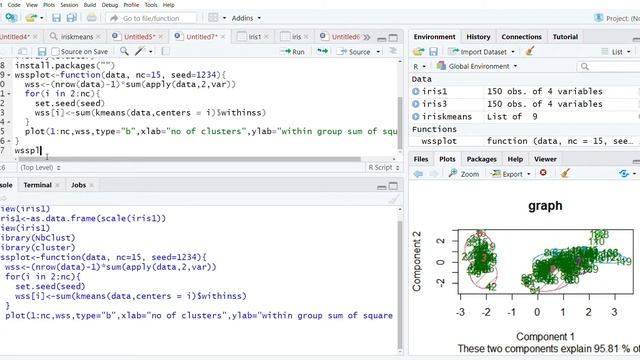This screenshot has height=360, width=640.
Task: Click the Workspace Panes layout icon
Action: coord(213,18)
